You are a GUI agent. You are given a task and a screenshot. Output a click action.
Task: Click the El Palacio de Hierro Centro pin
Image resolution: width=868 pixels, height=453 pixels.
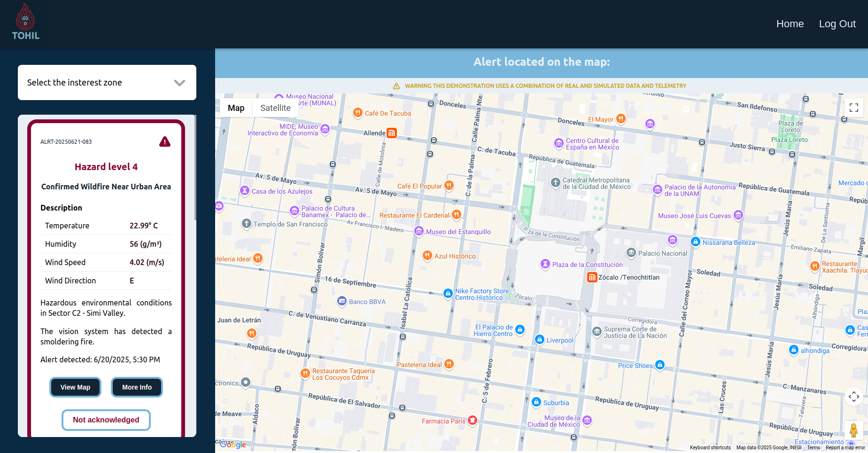click(x=520, y=330)
